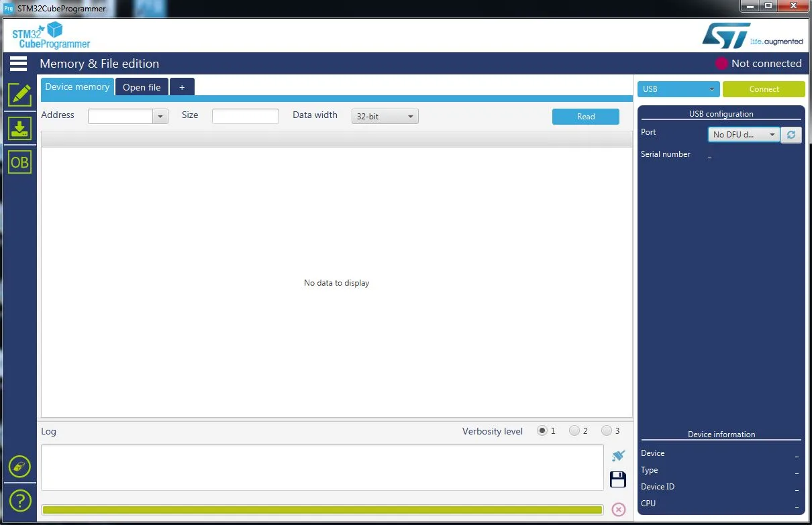Set verbosity level to 1

[x=542, y=430]
